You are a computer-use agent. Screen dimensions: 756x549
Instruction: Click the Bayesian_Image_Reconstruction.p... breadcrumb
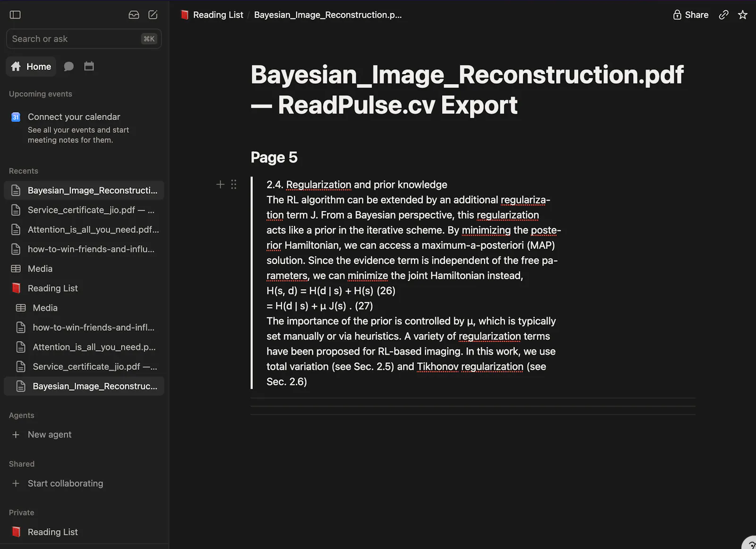pos(328,15)
